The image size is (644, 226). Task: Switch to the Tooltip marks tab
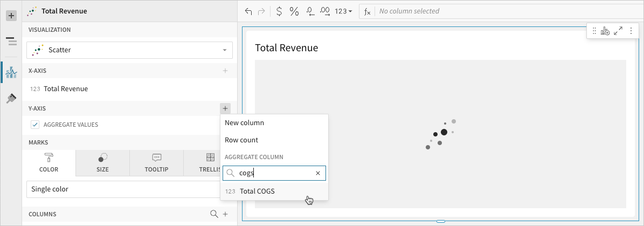[156, 163]
